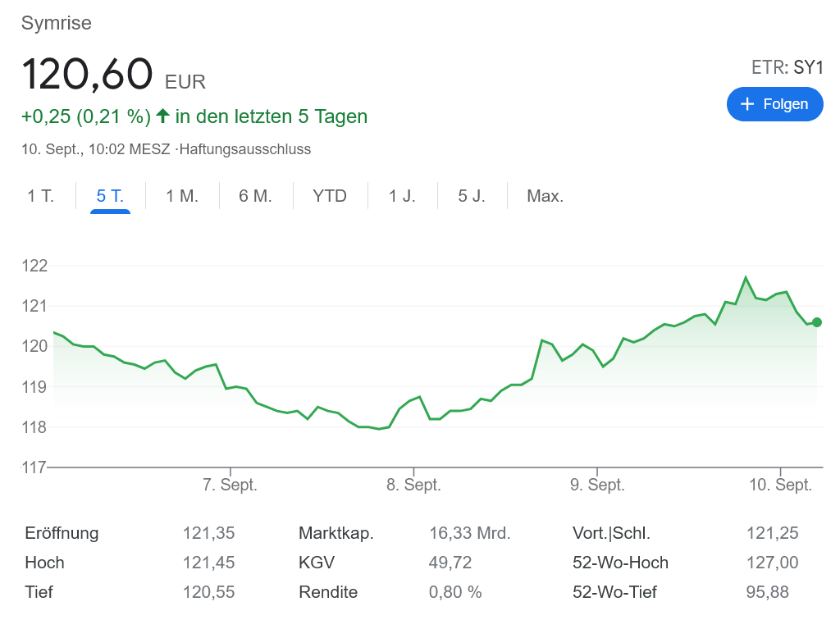
Task: Click the plus icon on the Folgen button
Action: tap(746, 104)
